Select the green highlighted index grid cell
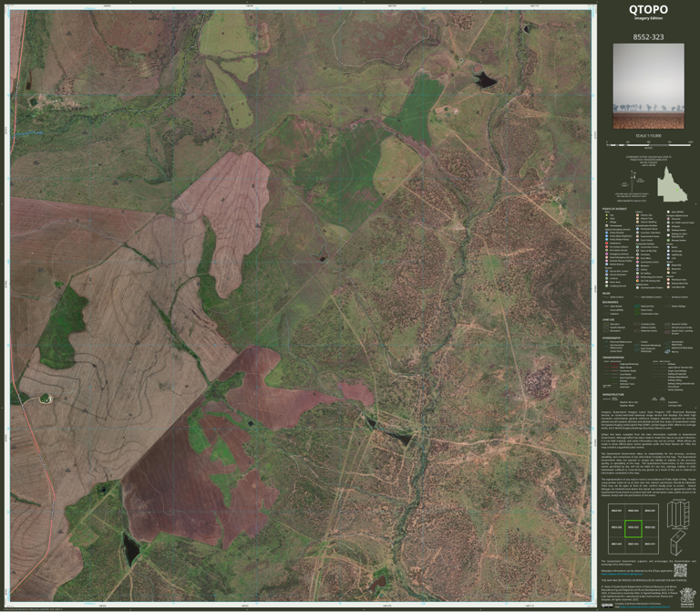Image resolution: width=700 pixels, height=612 pixels. pyautogui.click(x=633, y=528)
